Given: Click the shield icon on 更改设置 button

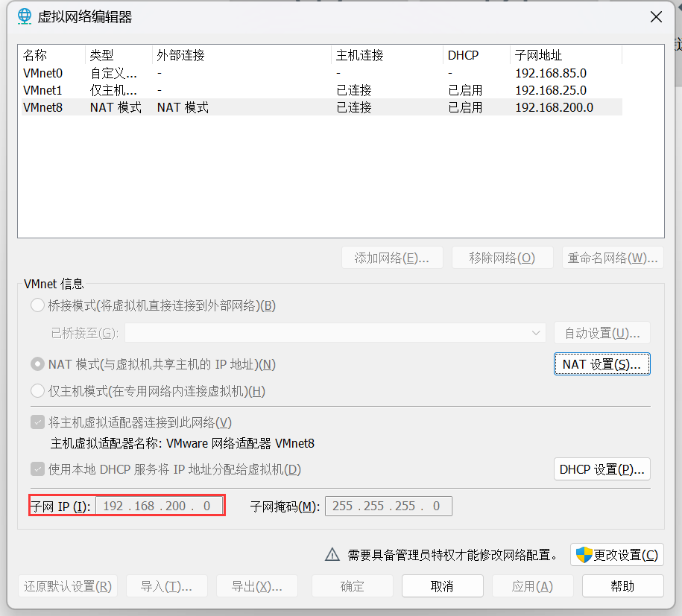Looking at the screenshot, I should pos(584,555).
